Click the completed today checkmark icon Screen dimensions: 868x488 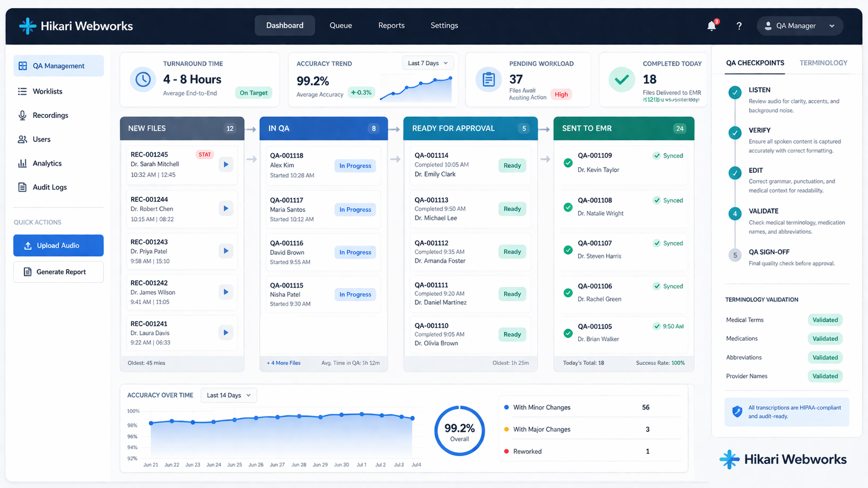[622, 79]
